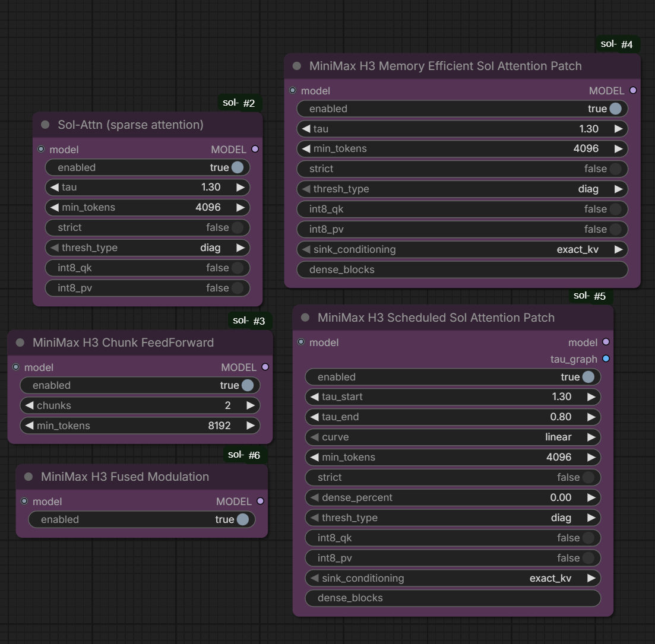Select the MiniMax H3 Fused Modulation title
This screenshot has width=655, height=644.
click(125, 477)
